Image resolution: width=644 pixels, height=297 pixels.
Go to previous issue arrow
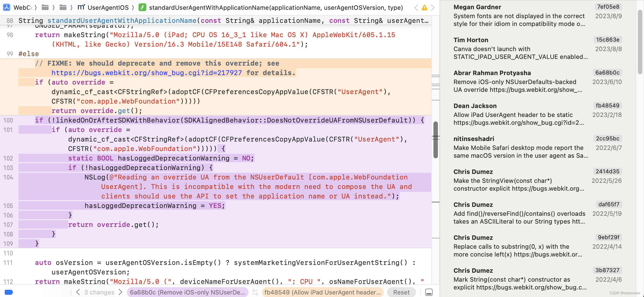tap(416, 8)
